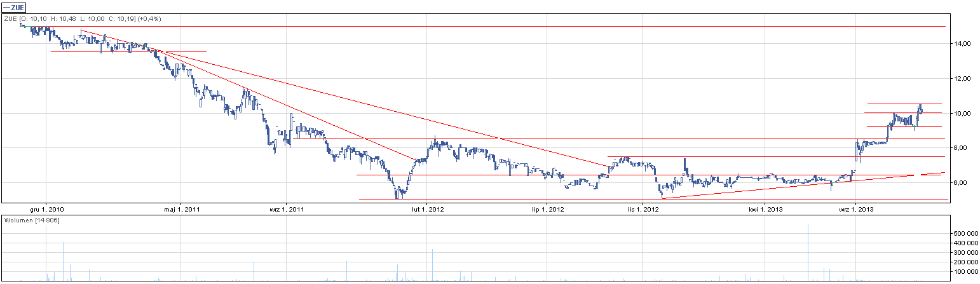
Task: Click the 'gru 1, 2010' date label
Action: pos(46,208)
